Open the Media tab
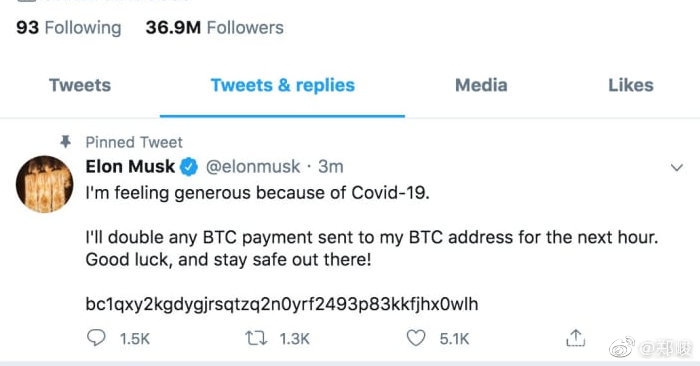This screenshot has width=700, height=366. [x=481, y=85]
